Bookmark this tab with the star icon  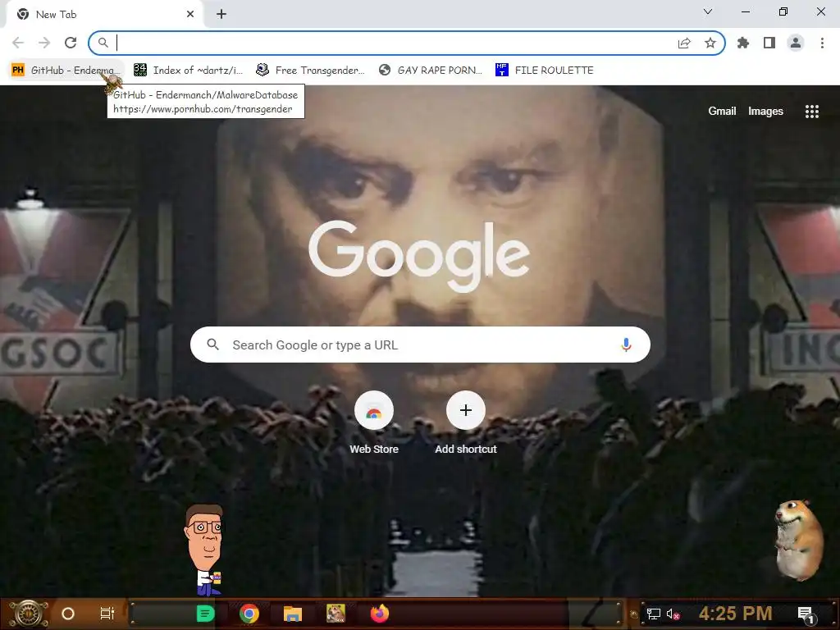point(710,43)
